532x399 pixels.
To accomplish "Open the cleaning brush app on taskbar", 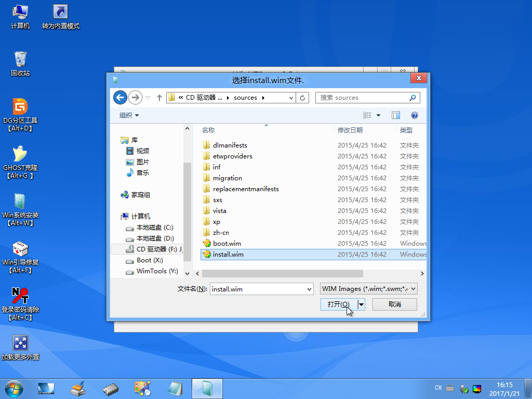I will point(78,389).
